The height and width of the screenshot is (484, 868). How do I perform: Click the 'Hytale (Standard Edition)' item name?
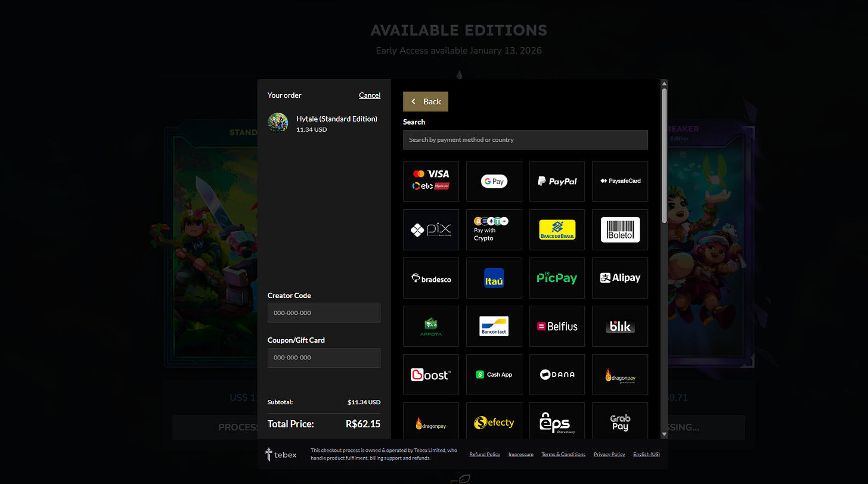click(x=337, y=119)
